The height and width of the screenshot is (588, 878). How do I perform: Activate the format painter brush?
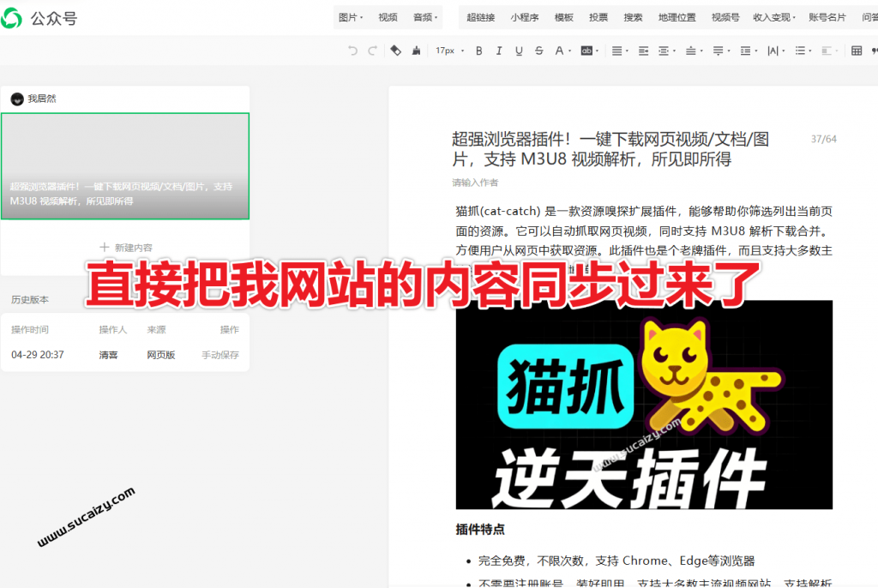point(416,51)
